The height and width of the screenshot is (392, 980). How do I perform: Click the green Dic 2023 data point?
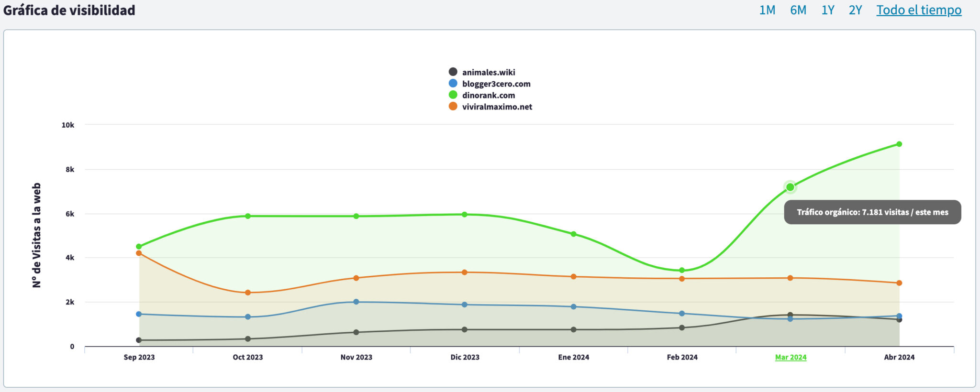[x=465, y=214]
